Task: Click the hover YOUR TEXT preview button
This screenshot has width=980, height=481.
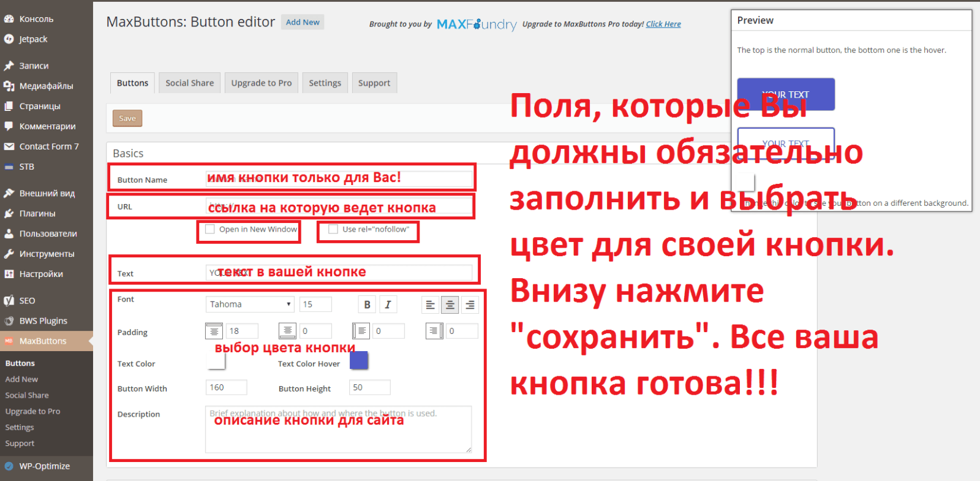Action: (x=786, y=143)
